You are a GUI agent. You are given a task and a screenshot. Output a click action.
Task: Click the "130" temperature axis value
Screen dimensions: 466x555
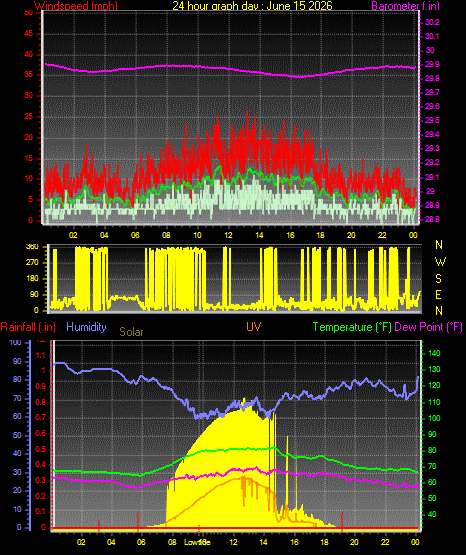[x=434, y=370]
